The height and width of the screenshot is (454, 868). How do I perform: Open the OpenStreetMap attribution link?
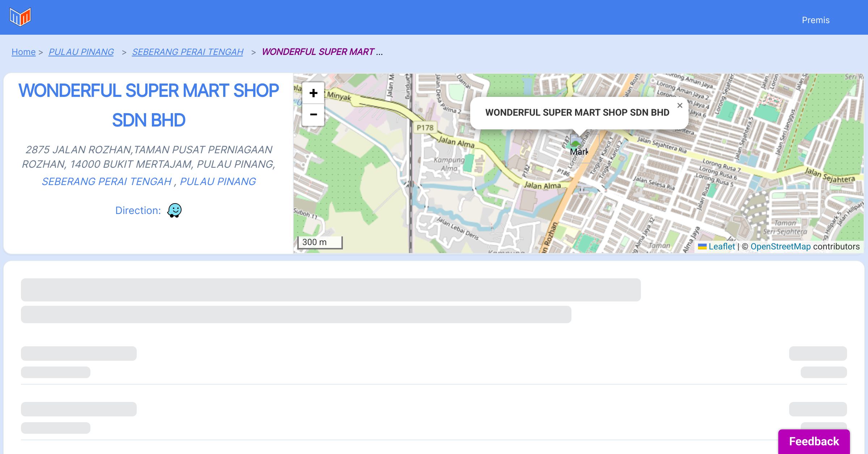780,247
